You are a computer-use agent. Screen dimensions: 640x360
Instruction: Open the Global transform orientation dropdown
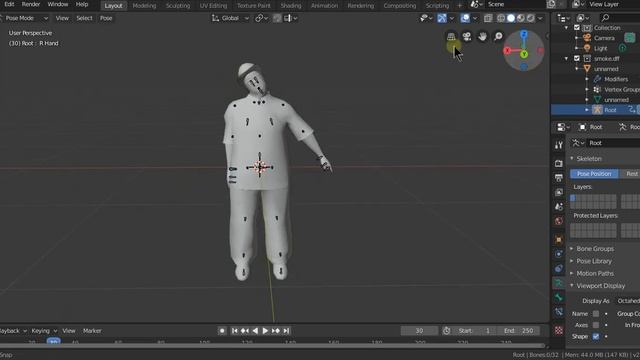[x=230, y=18]
